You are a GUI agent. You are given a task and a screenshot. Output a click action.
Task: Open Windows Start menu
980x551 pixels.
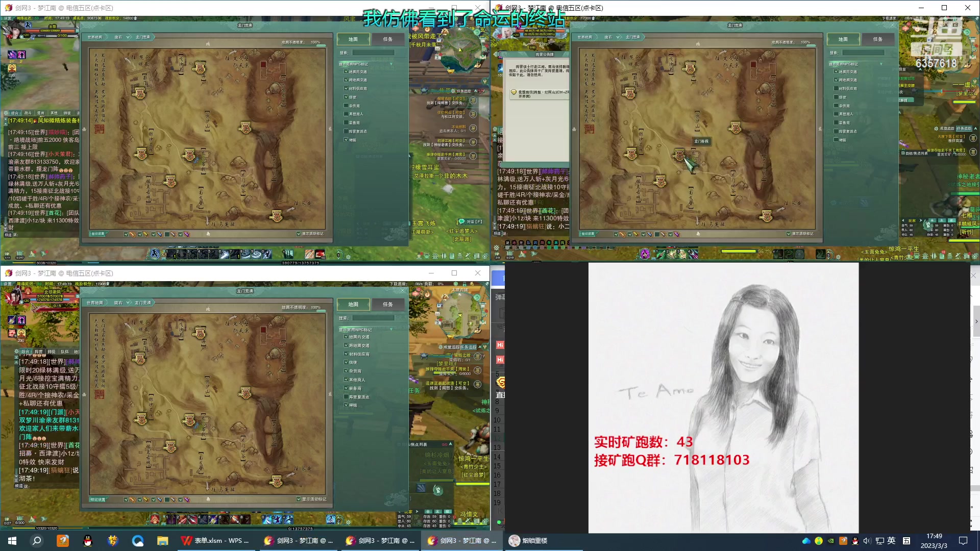tap(12, 541)
